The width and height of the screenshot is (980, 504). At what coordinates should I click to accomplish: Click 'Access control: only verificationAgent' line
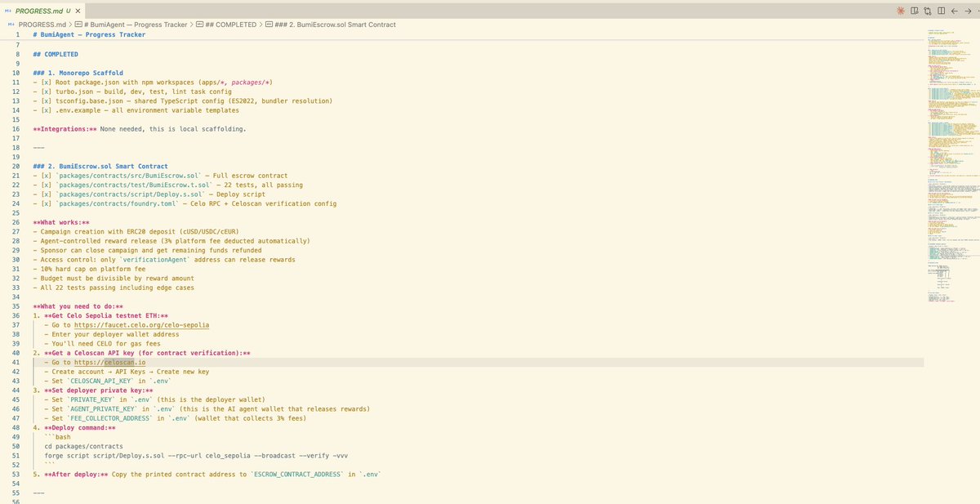(164, 261)
